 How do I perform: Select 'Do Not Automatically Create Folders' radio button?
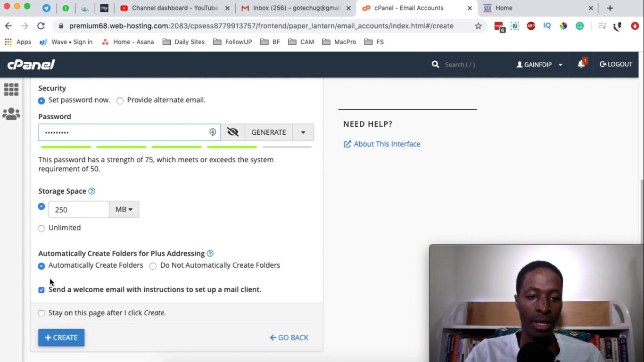(153, 266)
